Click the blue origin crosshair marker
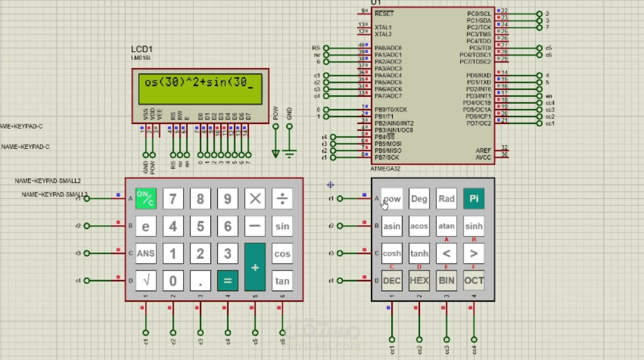Viewport: 644px width, 360px height. [330, 185]
